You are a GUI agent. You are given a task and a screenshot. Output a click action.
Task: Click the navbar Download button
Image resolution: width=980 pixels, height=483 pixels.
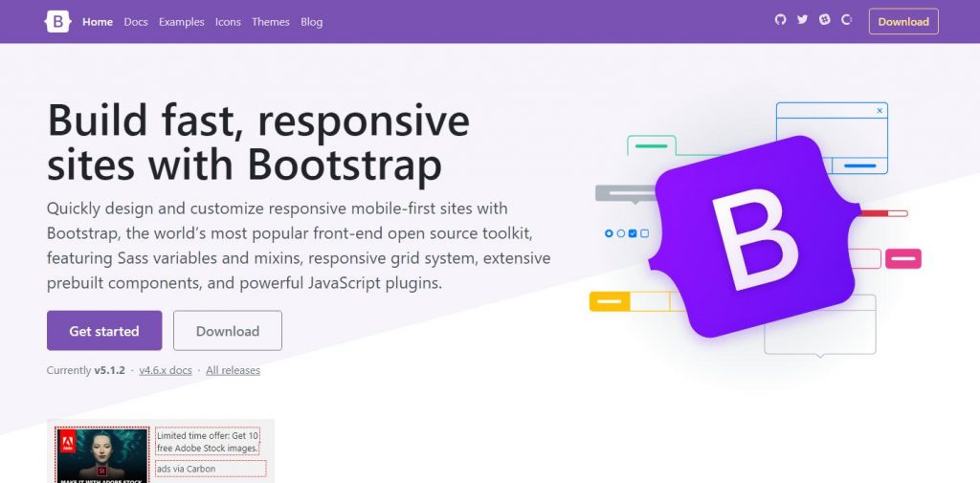click(903, 21)
